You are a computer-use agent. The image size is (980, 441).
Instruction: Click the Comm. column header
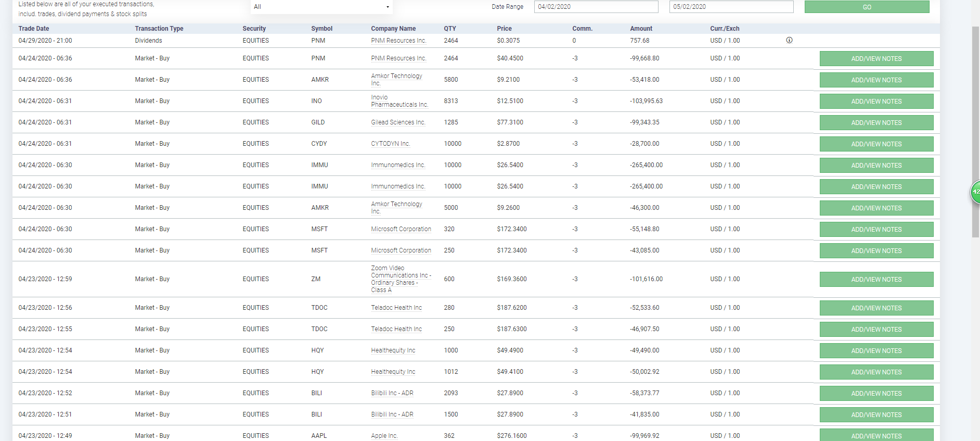tap(582, 29)
